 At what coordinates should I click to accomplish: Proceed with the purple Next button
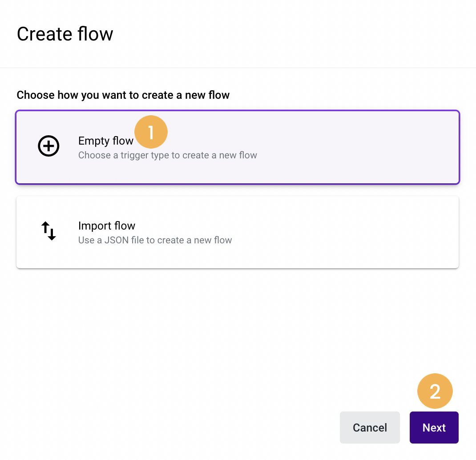(x=434, y=428)
